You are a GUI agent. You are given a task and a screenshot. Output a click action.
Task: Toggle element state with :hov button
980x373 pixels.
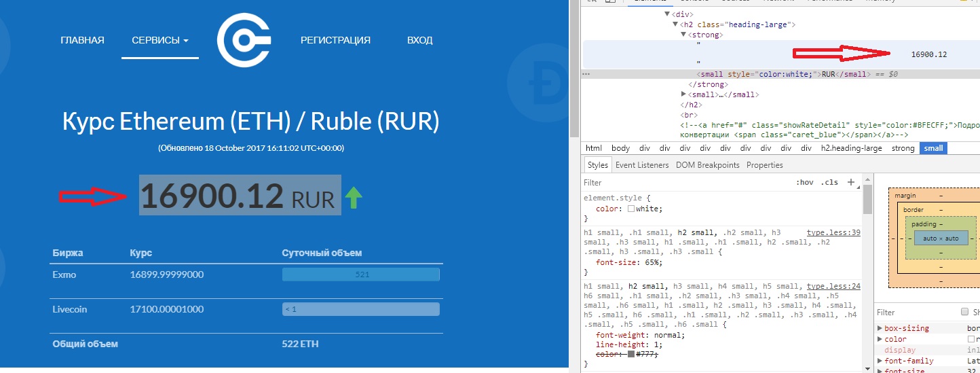point(804,182)
